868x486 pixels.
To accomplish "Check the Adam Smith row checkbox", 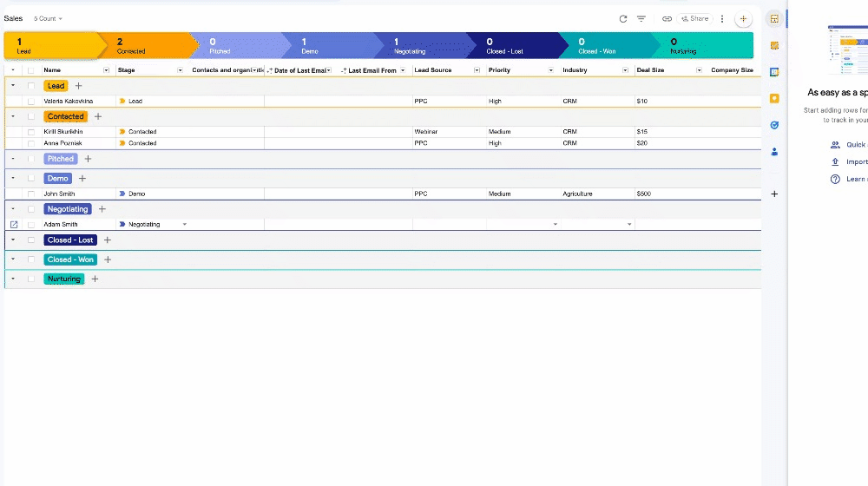I will click(x=31, y=225).
